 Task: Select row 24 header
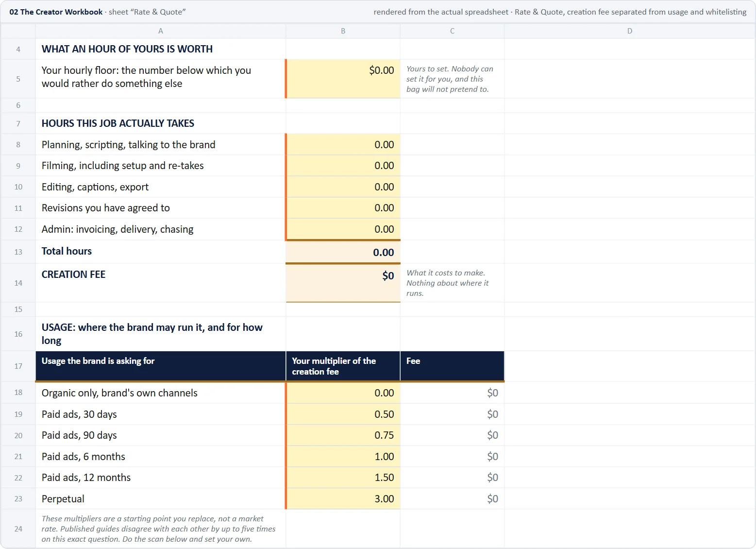18,529
